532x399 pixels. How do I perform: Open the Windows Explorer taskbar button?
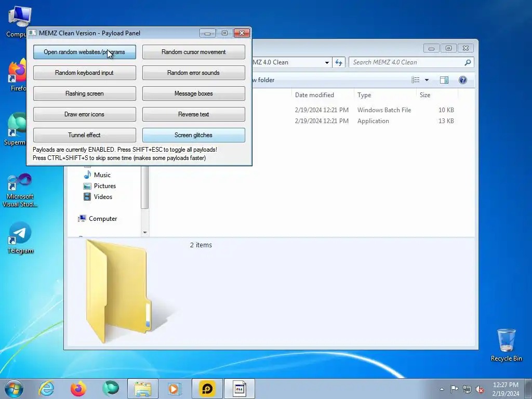pyautogui.click(x=143, y=389)
